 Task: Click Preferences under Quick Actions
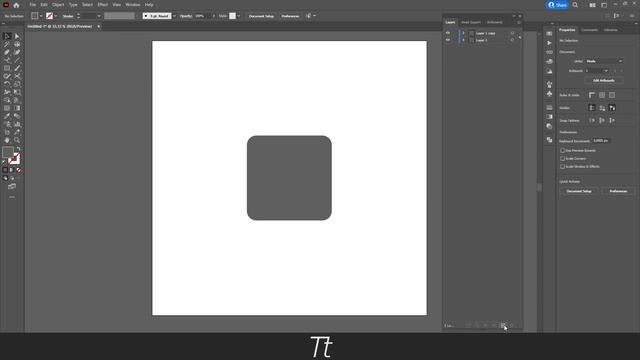(618, 191)
